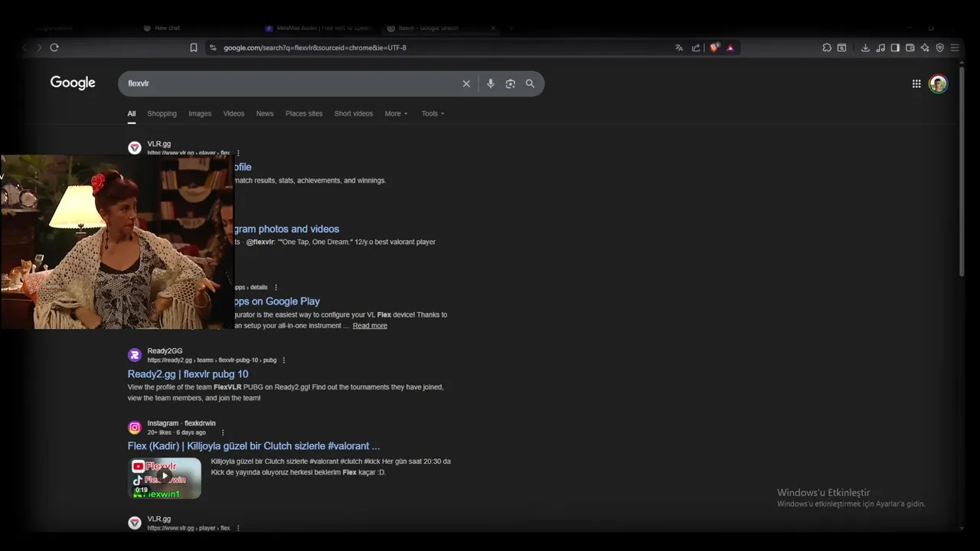Viewport: 980px width, 551px height.
Task: Clear the search box with the X icon
Action: 466,83
